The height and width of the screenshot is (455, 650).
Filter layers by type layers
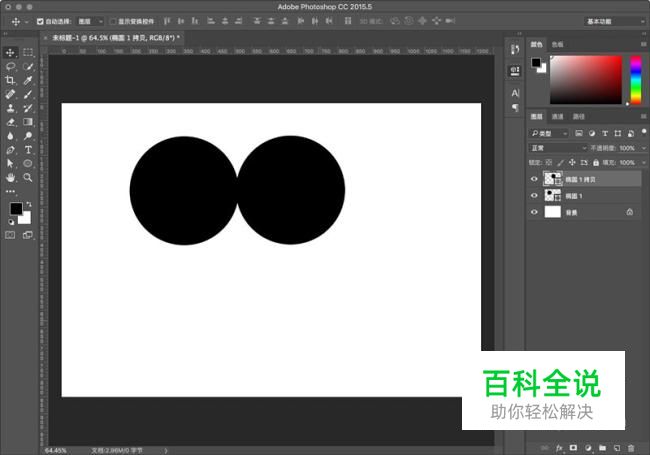coord(605,133)
